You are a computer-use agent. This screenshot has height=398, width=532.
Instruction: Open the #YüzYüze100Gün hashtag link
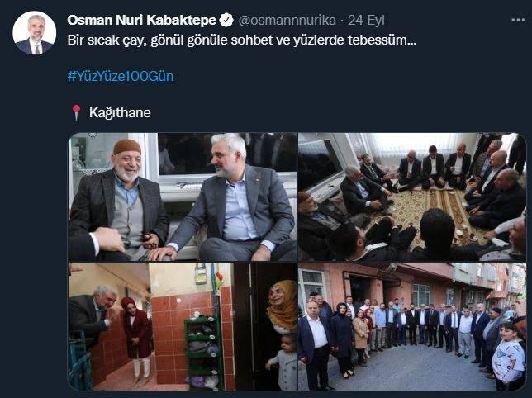coord(121,76)
